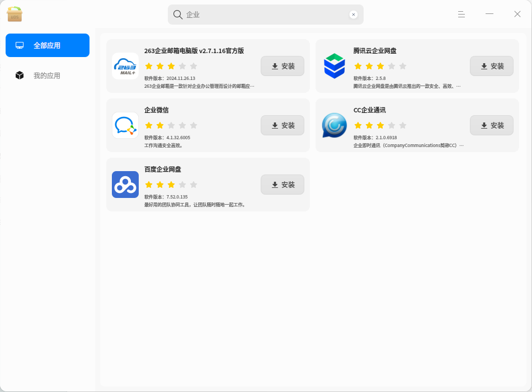Image resolution: width=532 pixels, height=392 pixels.
Task: Click description starting 腾讯云企业网盘是由
Action: (x=407, y=86)
